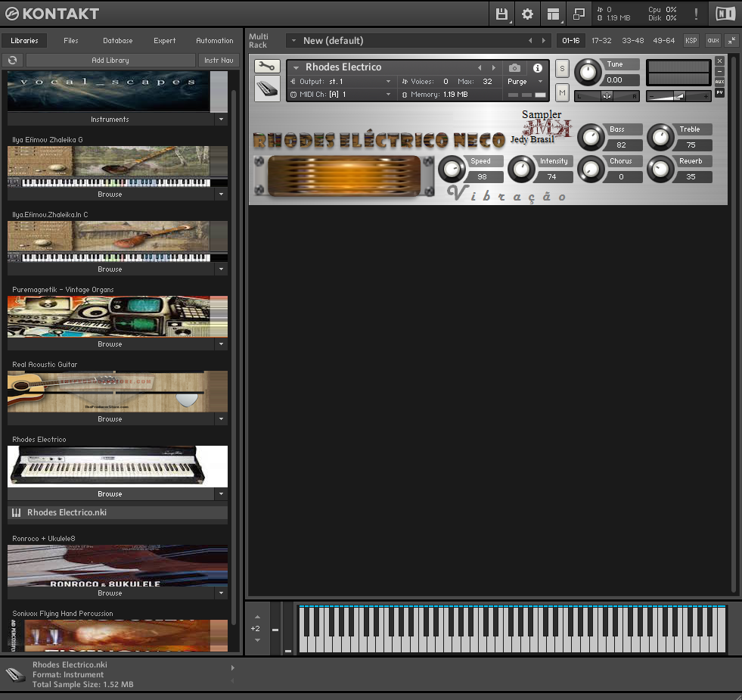
Task: Minimize the instrument header view
Action: pyautogui.click(x=720, y=72)
